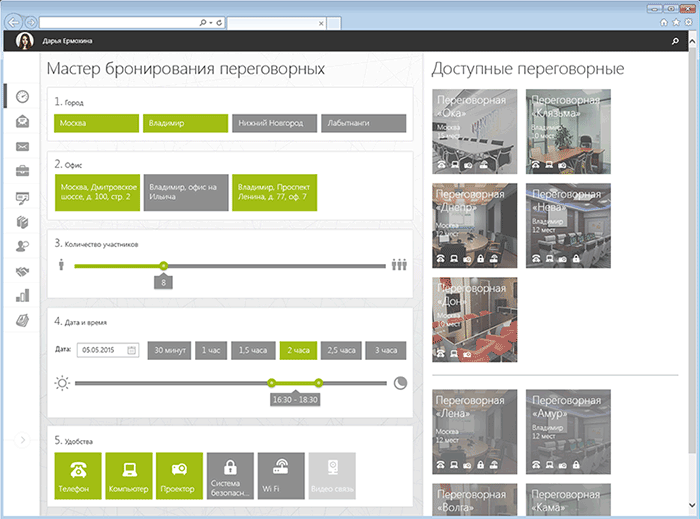The height and width of the screenshot is (519, 700).
Task: Expand the sidebar with the chevron arrow
Action: 22,440
